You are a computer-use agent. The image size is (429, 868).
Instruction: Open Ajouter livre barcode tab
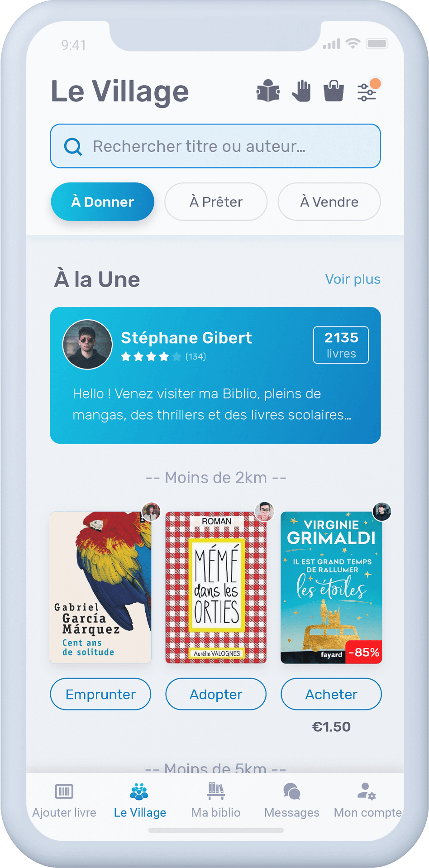[64, 800]
